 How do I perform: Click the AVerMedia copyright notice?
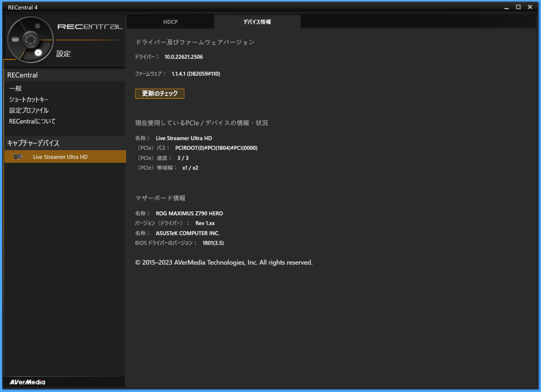click(224, 262)
